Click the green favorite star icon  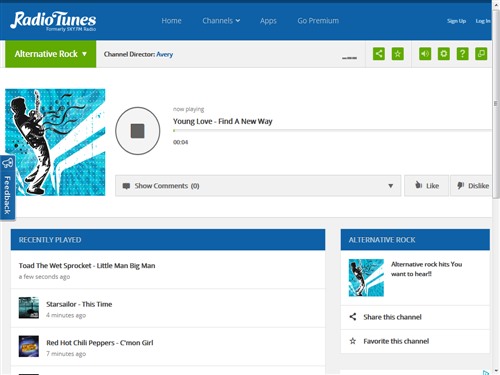pos(397,54)
